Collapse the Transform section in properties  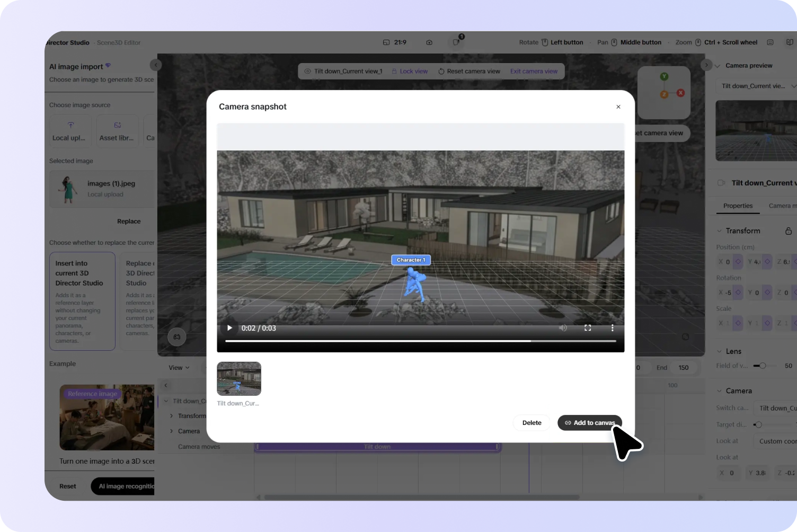point(719,231)
